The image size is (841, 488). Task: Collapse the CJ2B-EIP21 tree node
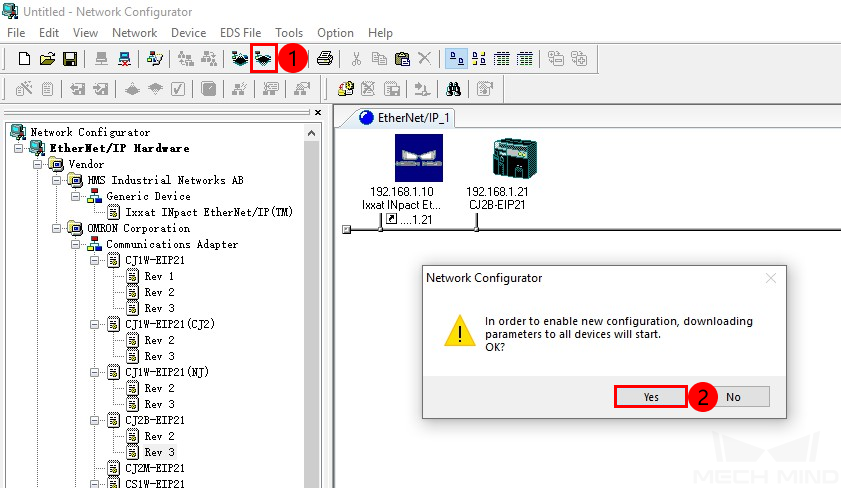(x=94, y=420)
